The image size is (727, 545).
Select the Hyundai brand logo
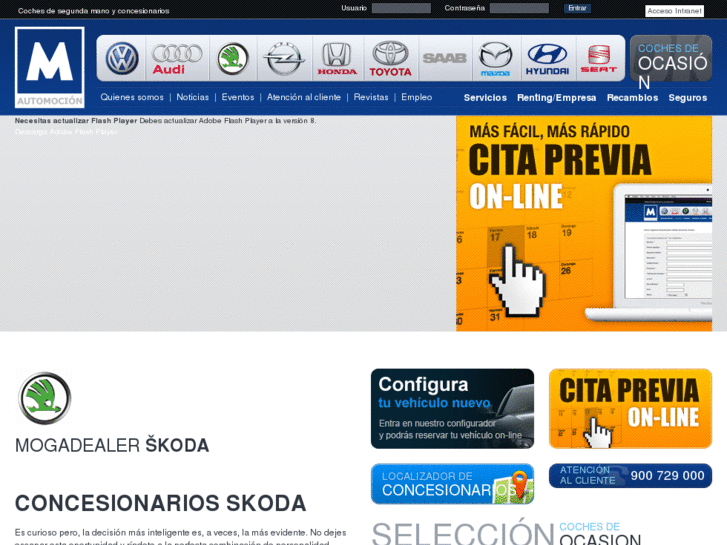[x=548, y=59]
